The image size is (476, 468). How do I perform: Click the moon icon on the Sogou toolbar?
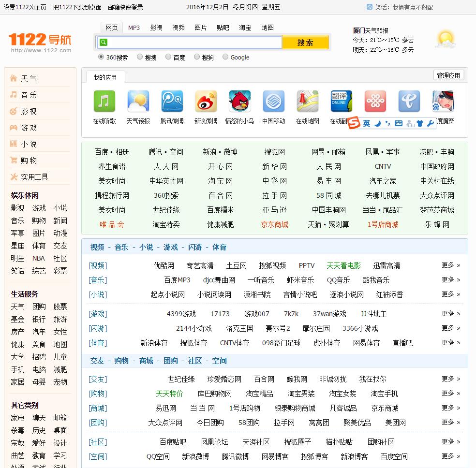pos(377,123)
